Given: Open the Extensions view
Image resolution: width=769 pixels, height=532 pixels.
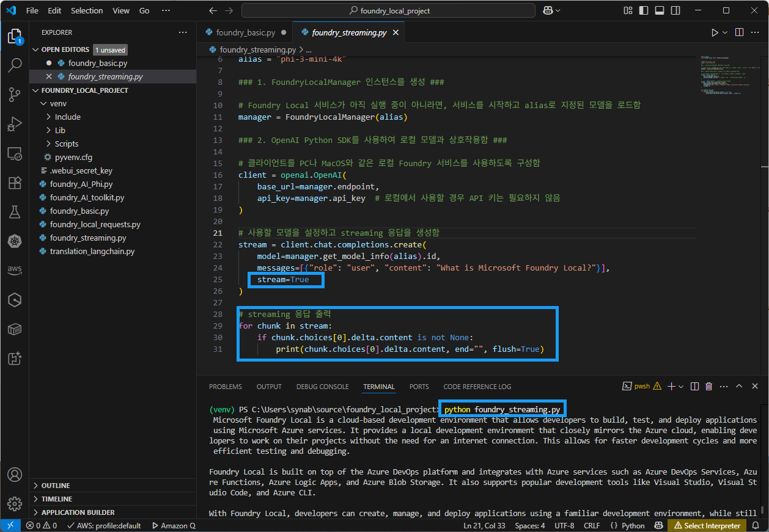Looking at the screenshot, I should tap(15, 183).
